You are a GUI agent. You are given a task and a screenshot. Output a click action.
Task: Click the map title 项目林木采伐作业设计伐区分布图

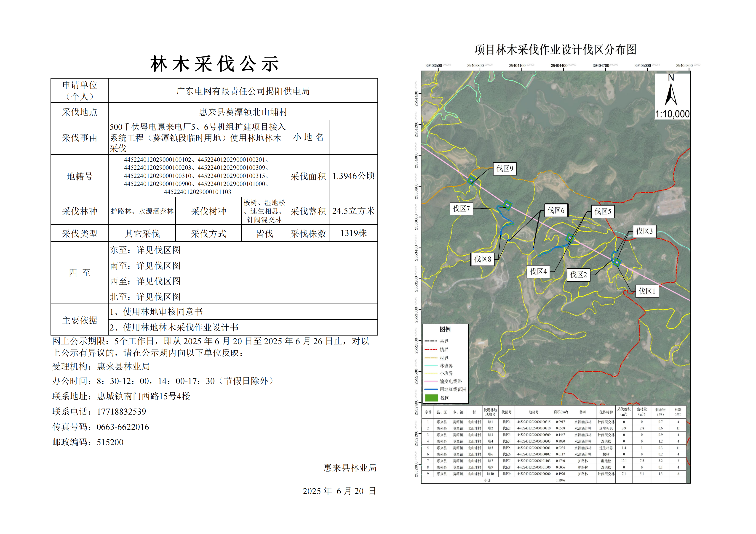click(555, 50)
